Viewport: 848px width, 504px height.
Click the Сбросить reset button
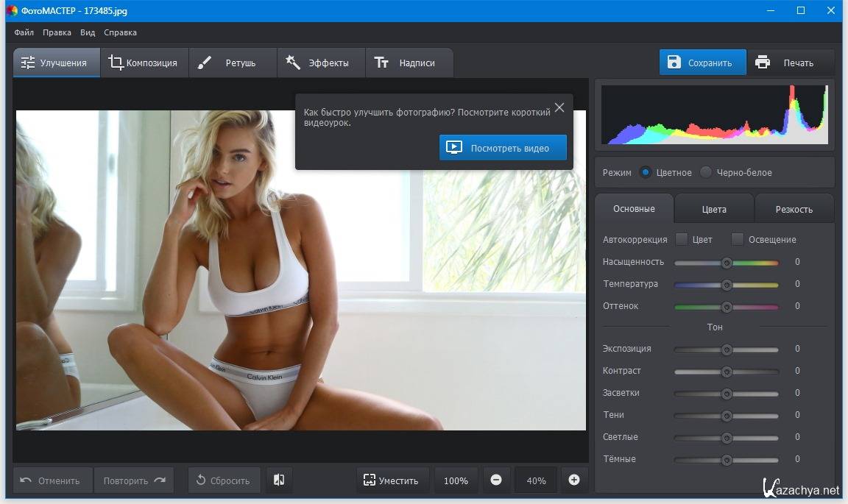point(224,480)
